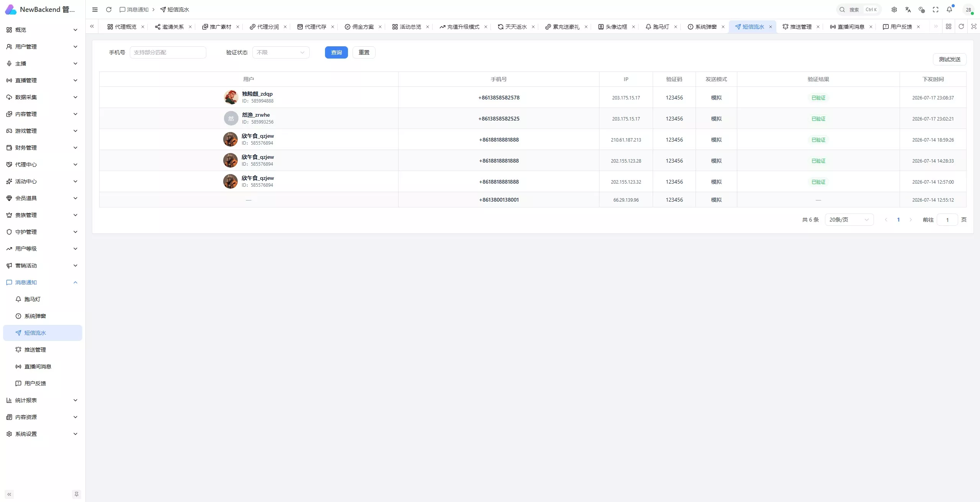Open the settings gear in top bar
Screen dimensions: 980x502
(894, 10)
